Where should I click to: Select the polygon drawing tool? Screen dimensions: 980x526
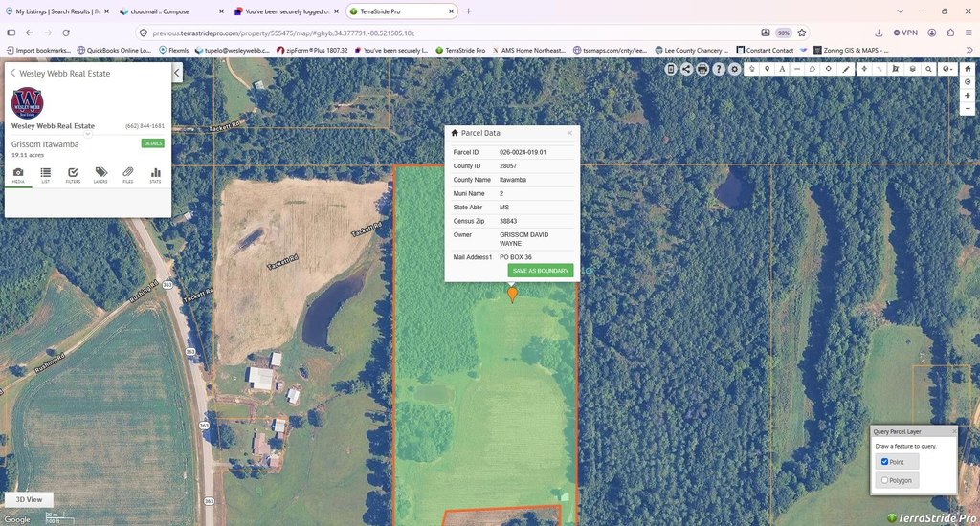tap(812, 69)
